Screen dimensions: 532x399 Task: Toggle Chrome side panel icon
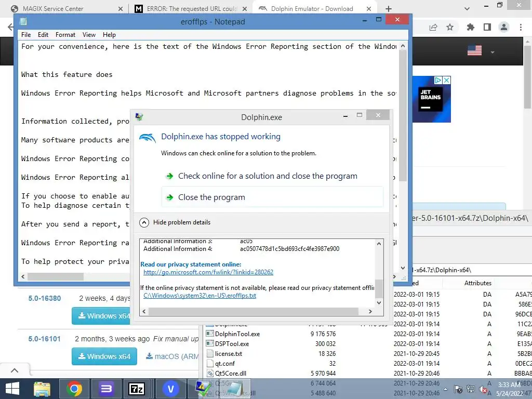(x=487, y=28)
